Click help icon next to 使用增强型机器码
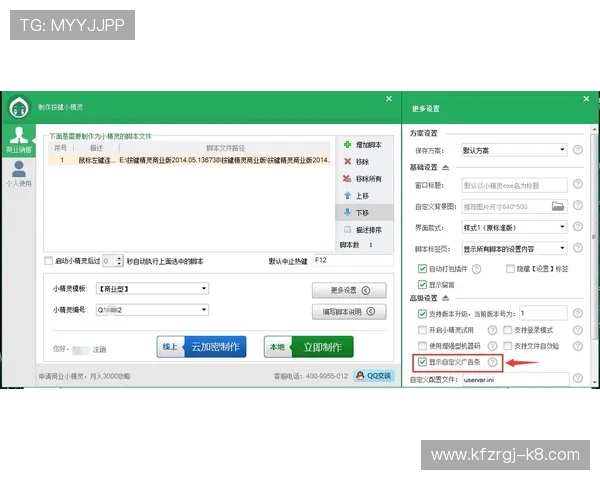 [x=492, y=346]
